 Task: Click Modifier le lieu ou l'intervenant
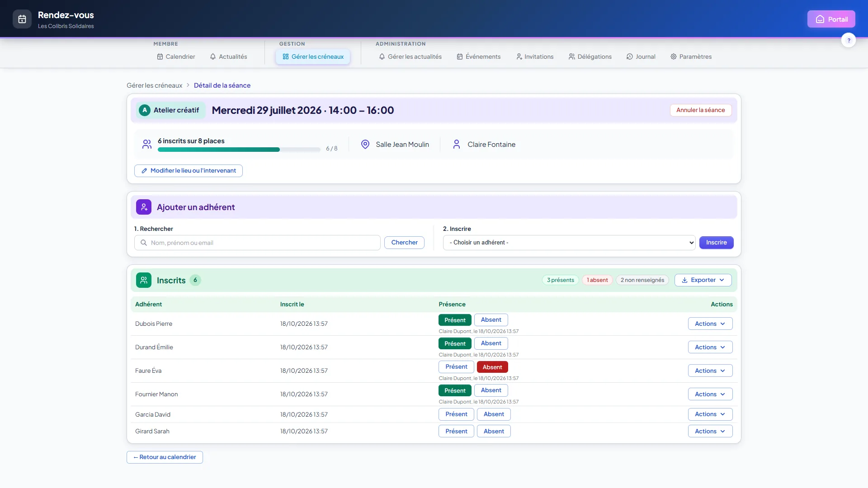(x=189, y=171)
